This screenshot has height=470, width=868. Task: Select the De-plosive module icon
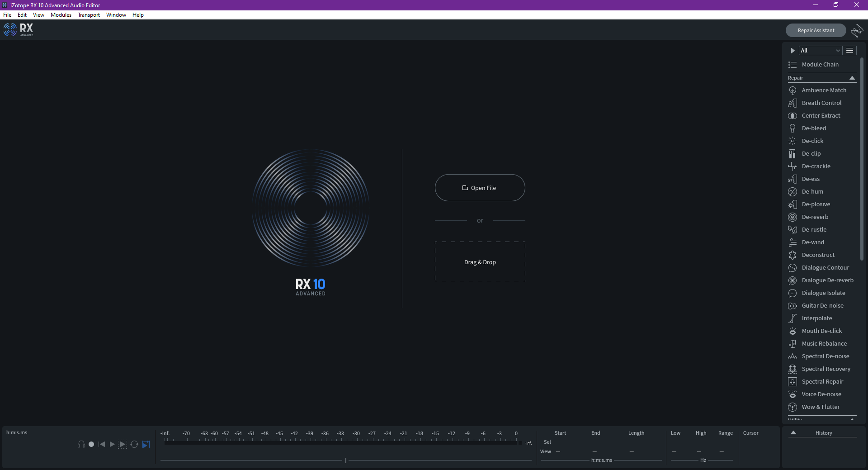(x=793, y=204)
